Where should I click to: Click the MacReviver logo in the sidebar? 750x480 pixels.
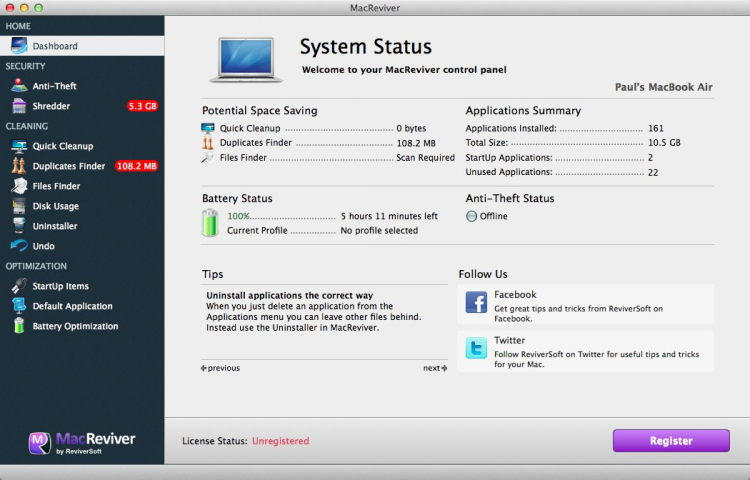(82, 443)
